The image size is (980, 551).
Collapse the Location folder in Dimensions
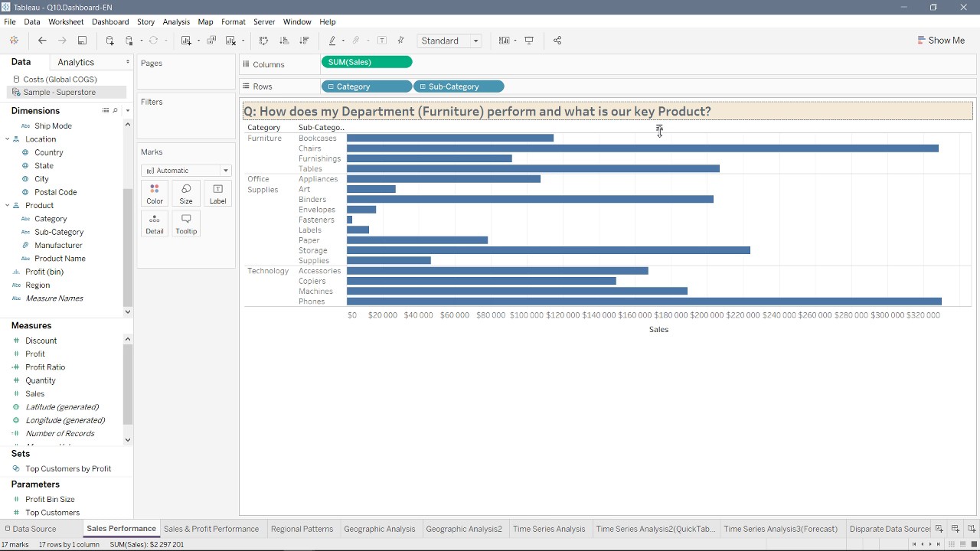tap(7, 139)
